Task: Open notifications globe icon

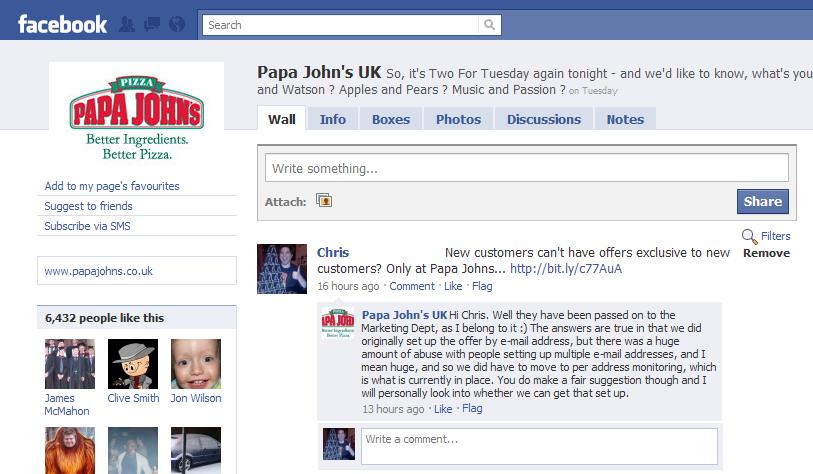Action: point(177,24)
